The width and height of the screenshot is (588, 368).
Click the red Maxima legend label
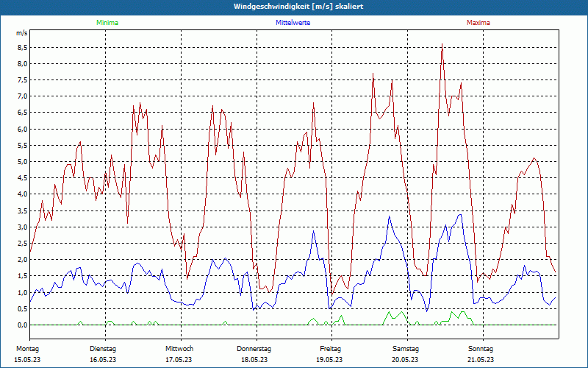(x=478, y=23)
